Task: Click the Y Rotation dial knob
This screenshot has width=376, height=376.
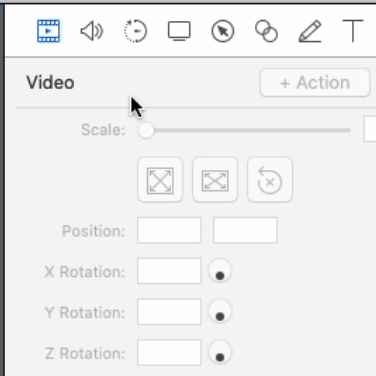Action: (220, 312)
